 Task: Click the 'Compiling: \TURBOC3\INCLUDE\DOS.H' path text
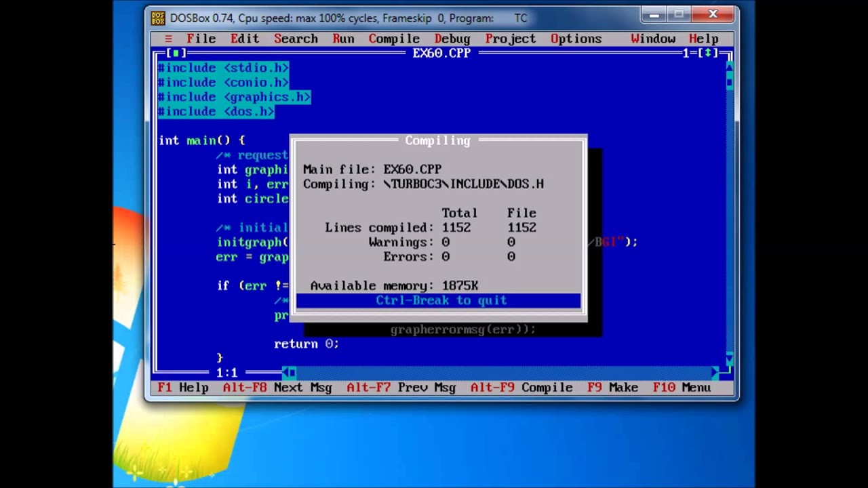coord(423,184)
